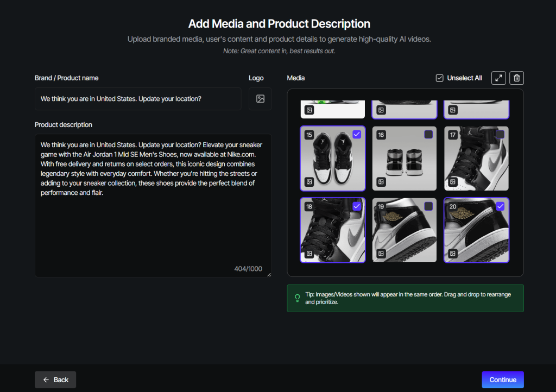
Task: Click the Logo label
Action: [x=256, y=78]
